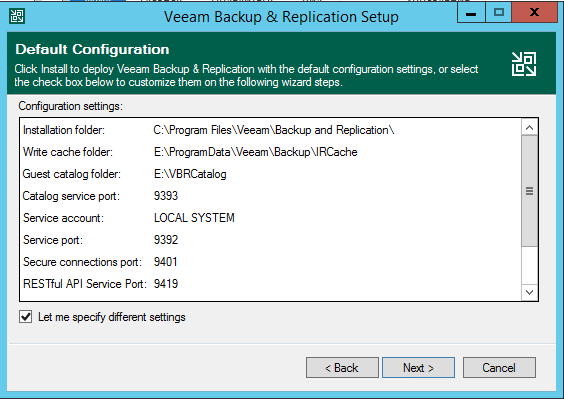Minimize the Veeam setup window
This screenshot has width=564, height=399.
pyautogui.click(x=471, y=13)
